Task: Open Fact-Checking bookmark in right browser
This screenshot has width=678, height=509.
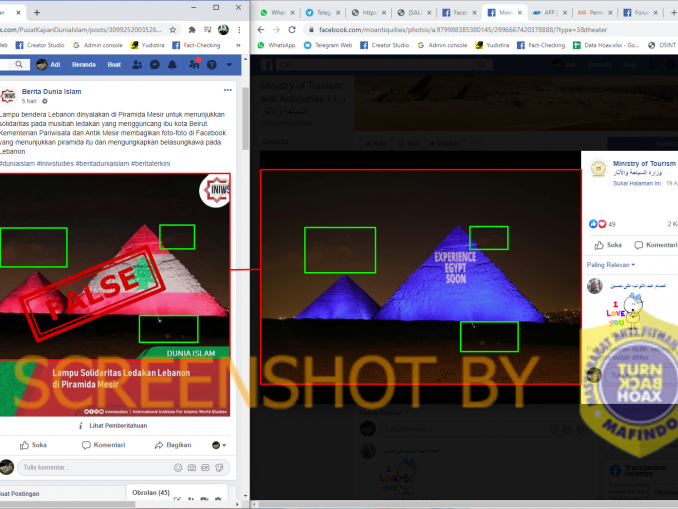Action: coord(541,45)
